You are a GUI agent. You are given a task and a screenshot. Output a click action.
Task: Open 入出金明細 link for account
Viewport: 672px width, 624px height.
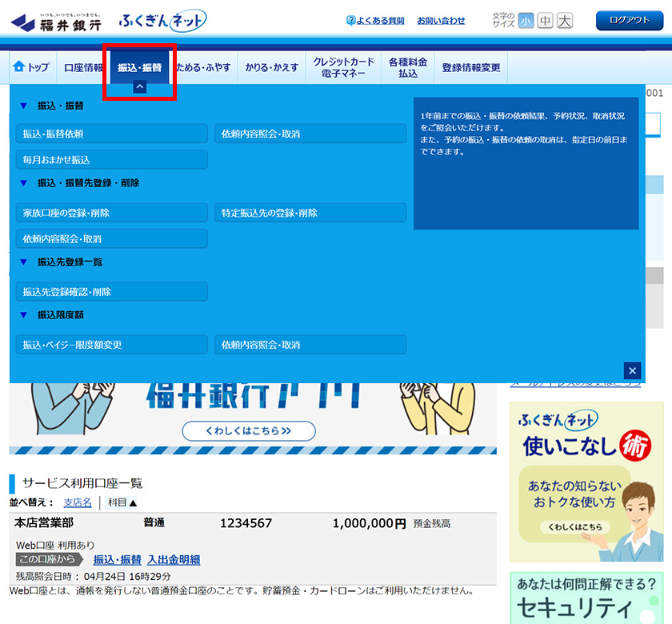tap(174, 559)
